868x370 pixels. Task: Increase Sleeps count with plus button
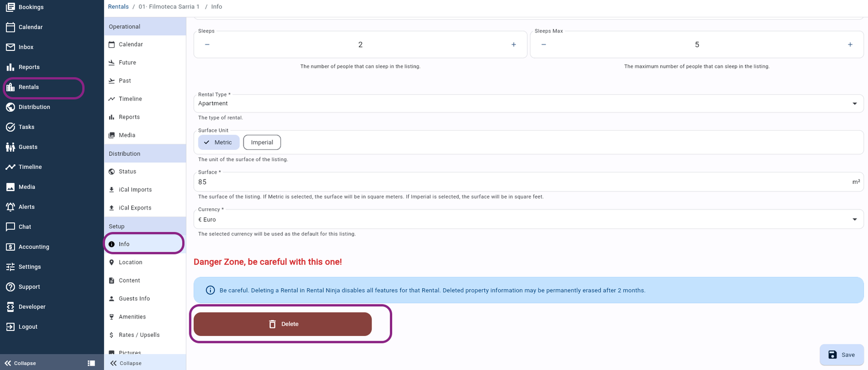point(513,44)
